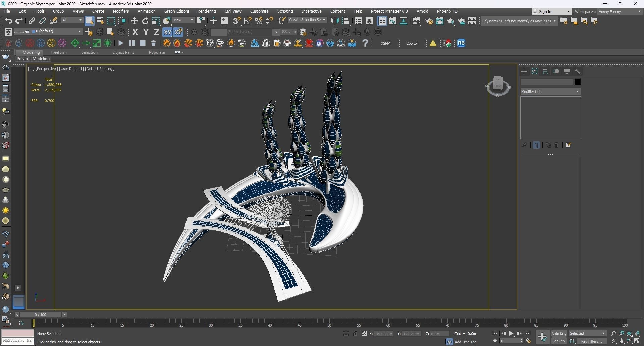Screen dimensions: 644x349
Task: Click the Redo arrow icon
Action: tap(19, 21)
